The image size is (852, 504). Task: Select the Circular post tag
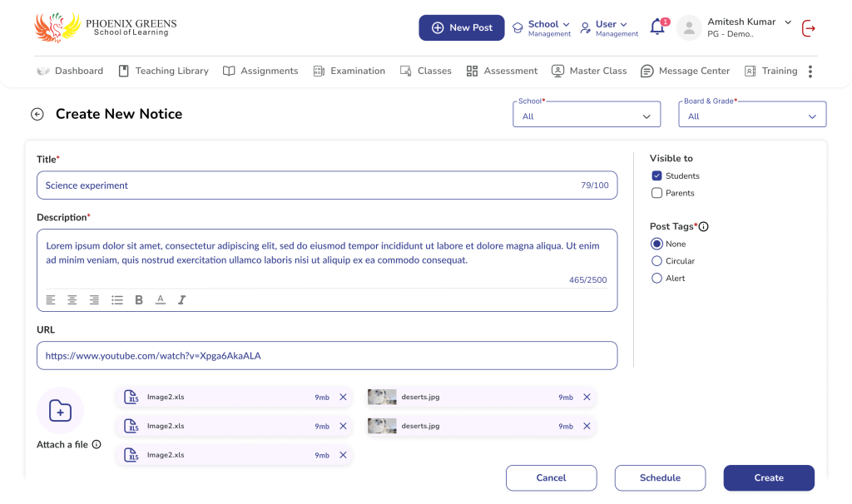[x=656, y=261]
